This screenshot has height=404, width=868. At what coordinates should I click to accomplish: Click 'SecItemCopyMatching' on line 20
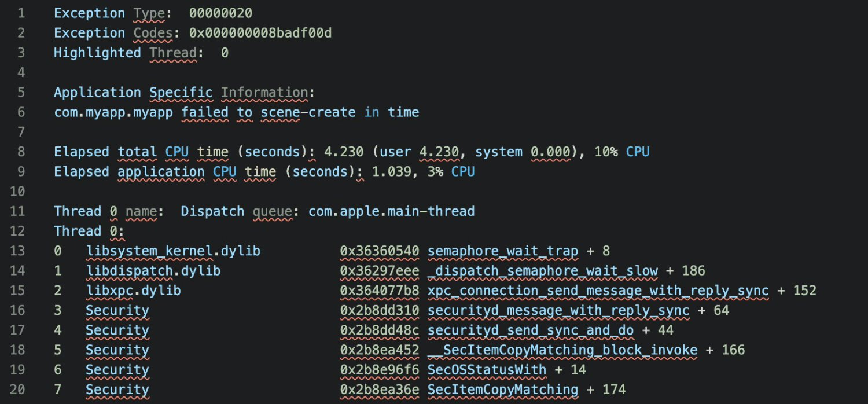coord(503,390)
